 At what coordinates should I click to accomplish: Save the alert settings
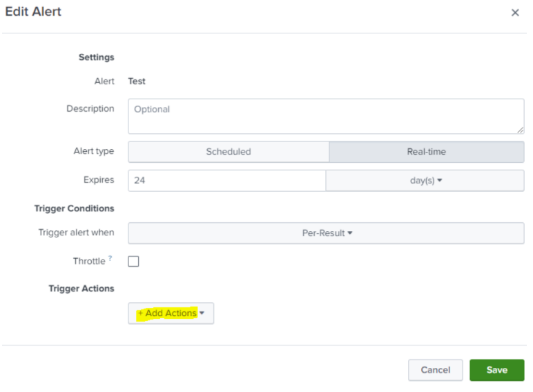[x=496, y=370]
